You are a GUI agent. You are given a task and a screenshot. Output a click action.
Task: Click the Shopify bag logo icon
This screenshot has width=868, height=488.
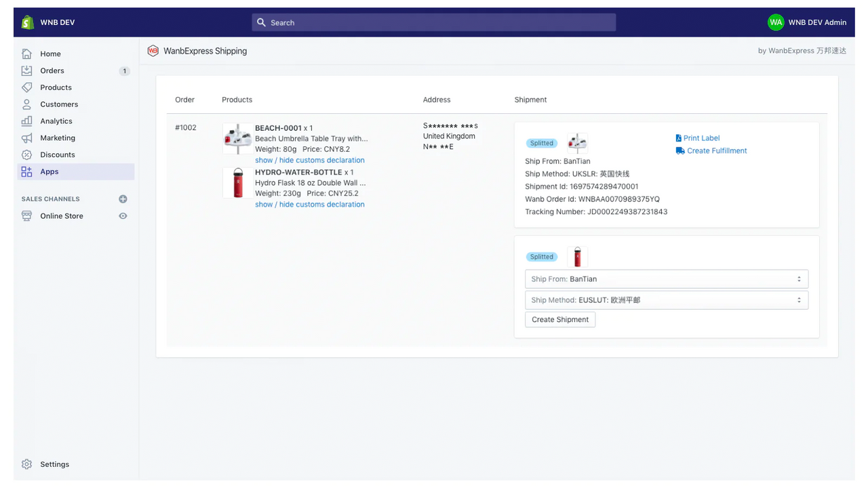click(x=27, y=22)
